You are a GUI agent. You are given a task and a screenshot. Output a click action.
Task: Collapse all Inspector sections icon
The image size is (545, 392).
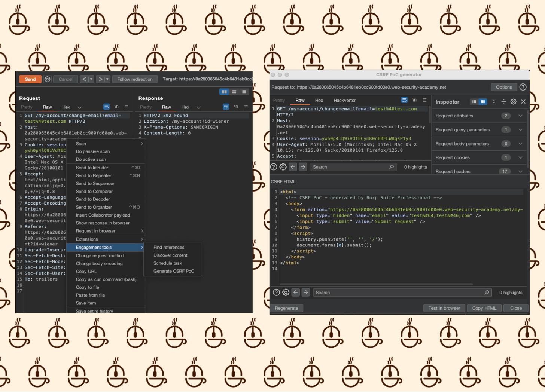pyautogui.click(x=504, y=102)
